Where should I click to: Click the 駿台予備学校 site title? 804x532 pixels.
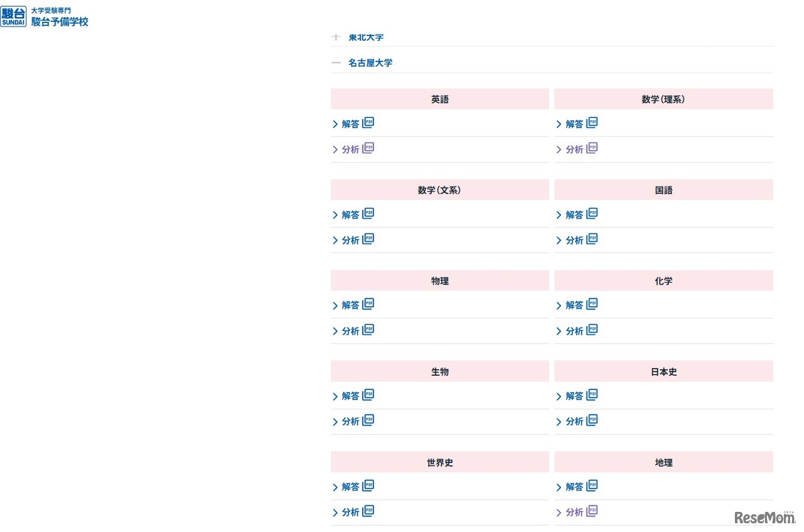60,21
